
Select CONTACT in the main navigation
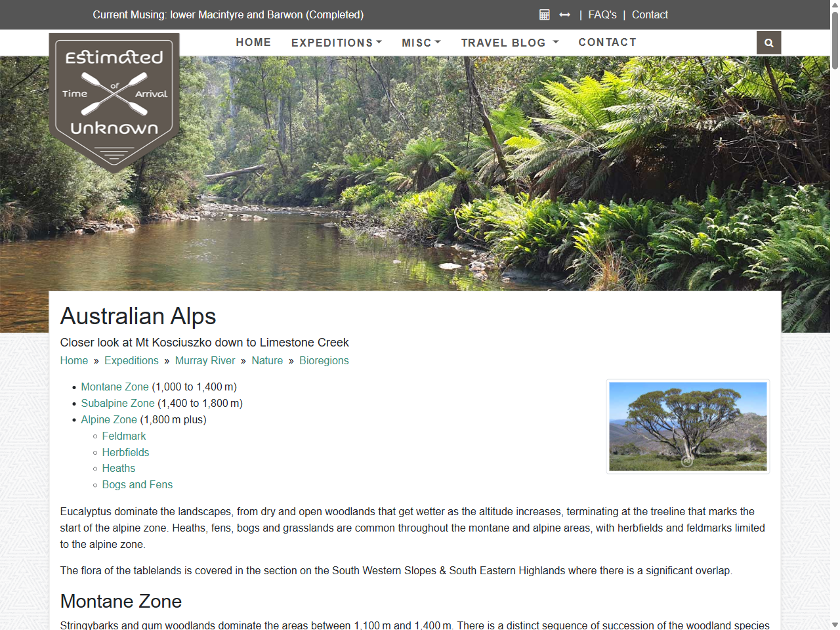[x=608, y=42]
